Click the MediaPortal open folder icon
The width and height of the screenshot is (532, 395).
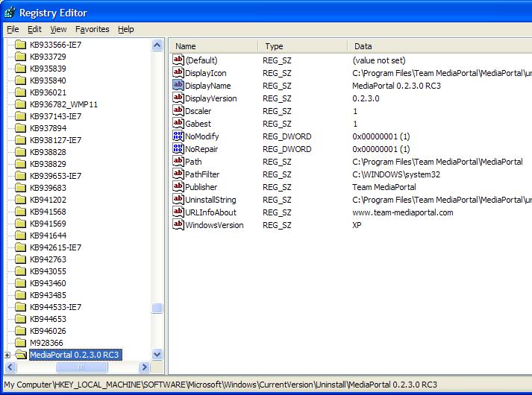pyautogui.click(x=21, y=355)
